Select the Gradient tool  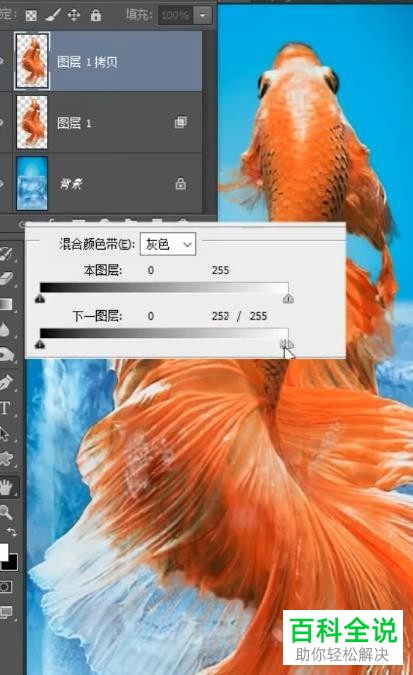click(x=6, y=304)
